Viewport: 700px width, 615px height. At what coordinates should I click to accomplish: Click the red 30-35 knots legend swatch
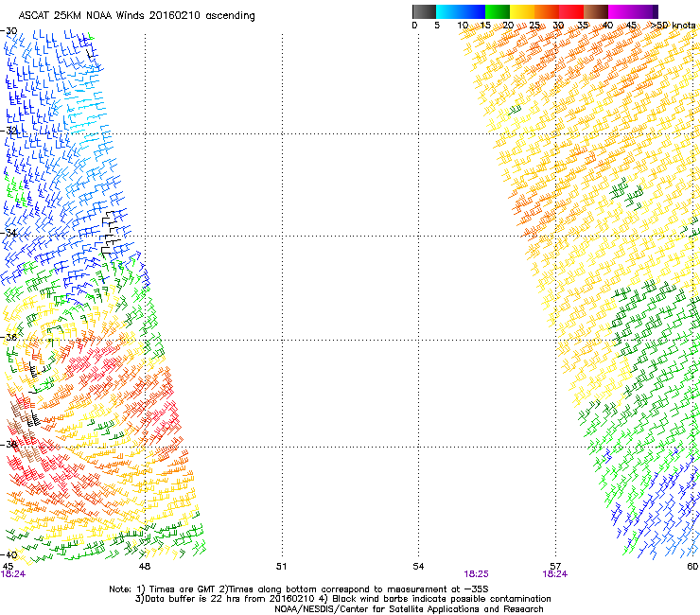tap(571, 11)
